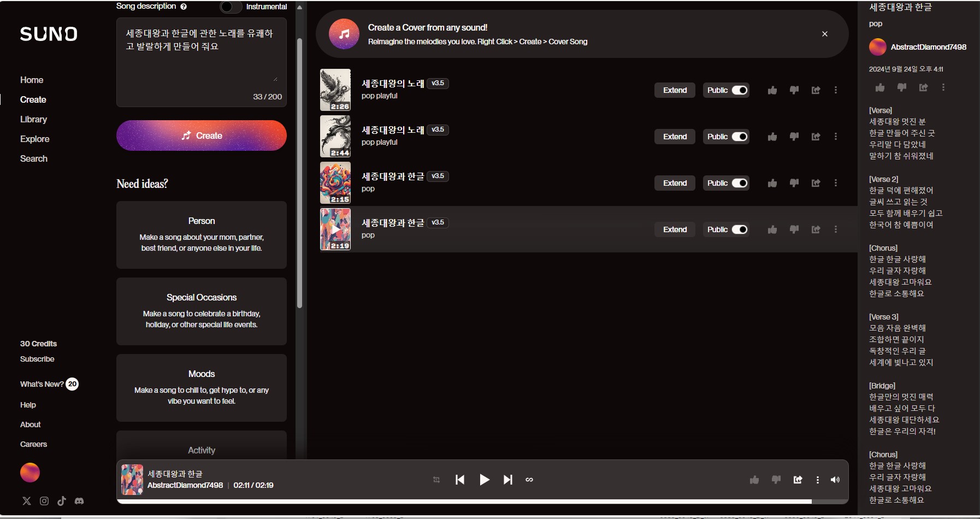Screen dimensions: 980x519
Task: Like the 2:15 세종대왕과 한글 song
Action: [x=772, y=183]
